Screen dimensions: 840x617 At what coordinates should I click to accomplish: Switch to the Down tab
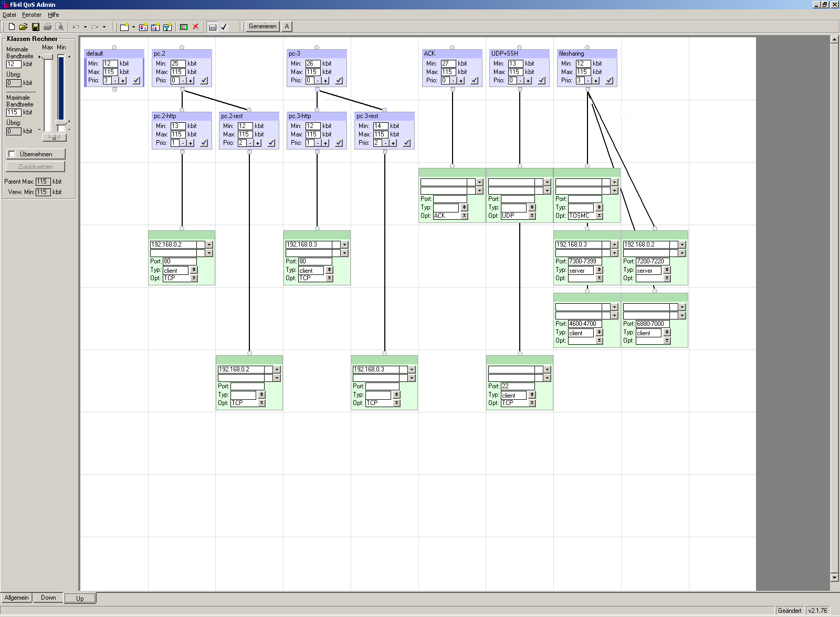coord(48,598)
